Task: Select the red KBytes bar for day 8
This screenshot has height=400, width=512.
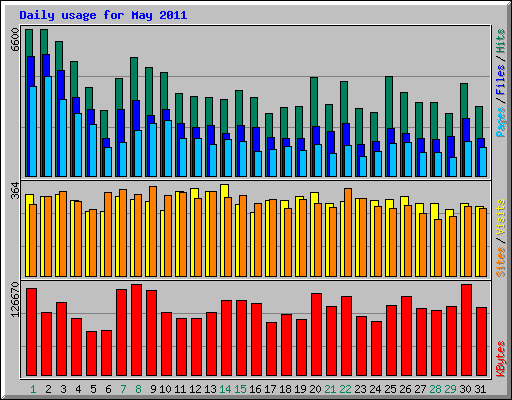Action: pyautogui.click(x=136, y=330)
